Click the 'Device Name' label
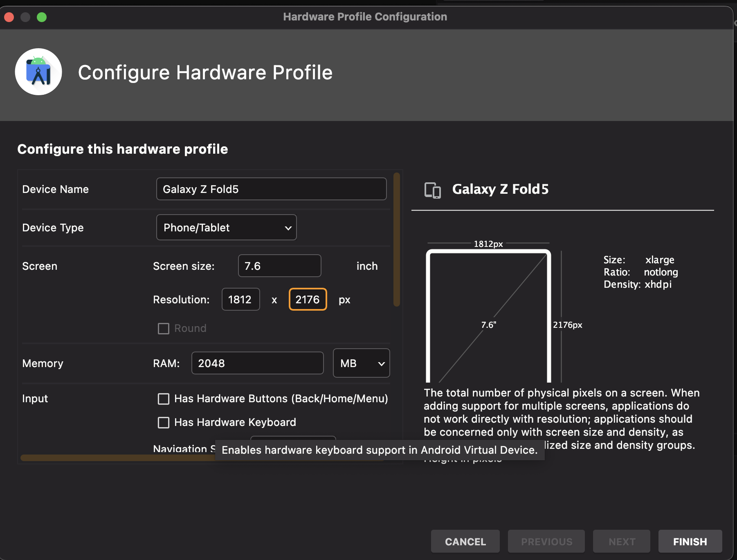Screen dimensions: 737x560 (x=56, y=189)
